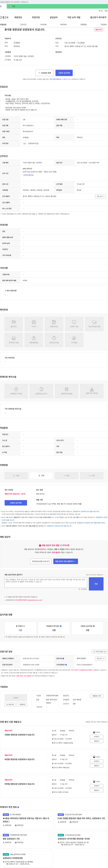Screen dimensions: 108x868
Task: Switch to the 우대사항 section tab
Action: pos(43,25)
